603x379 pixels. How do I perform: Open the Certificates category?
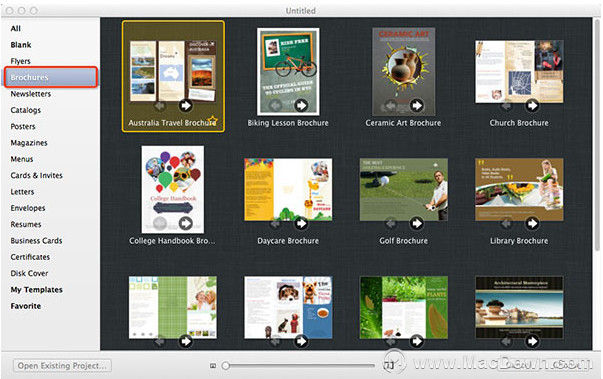tap(30, 257)
